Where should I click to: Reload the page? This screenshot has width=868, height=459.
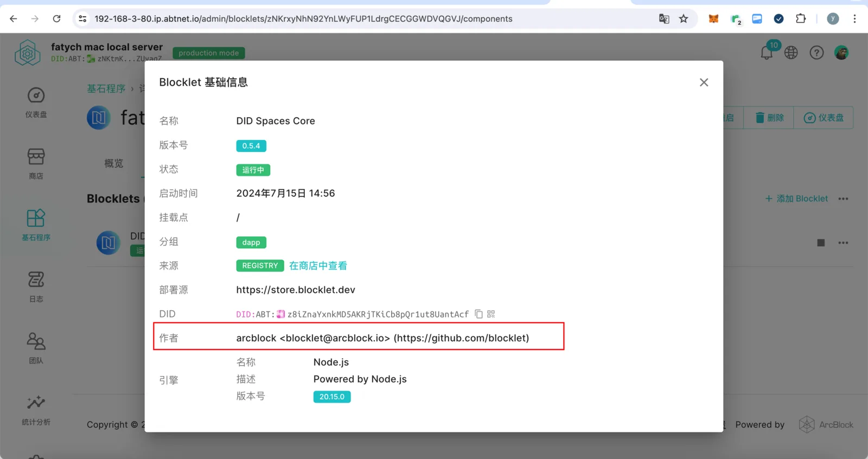[56, 19]
